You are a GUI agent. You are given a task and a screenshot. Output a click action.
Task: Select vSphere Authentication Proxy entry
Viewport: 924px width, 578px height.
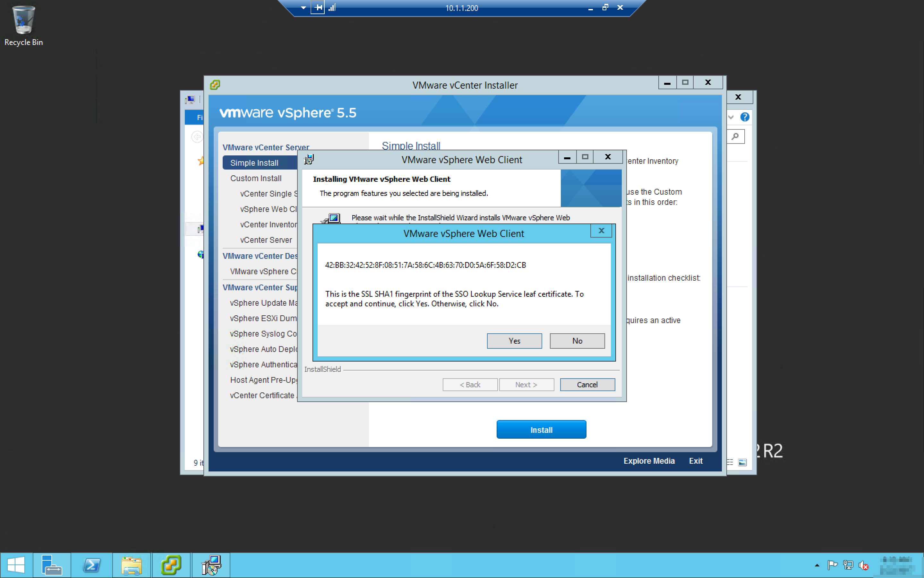click(263, 364)
